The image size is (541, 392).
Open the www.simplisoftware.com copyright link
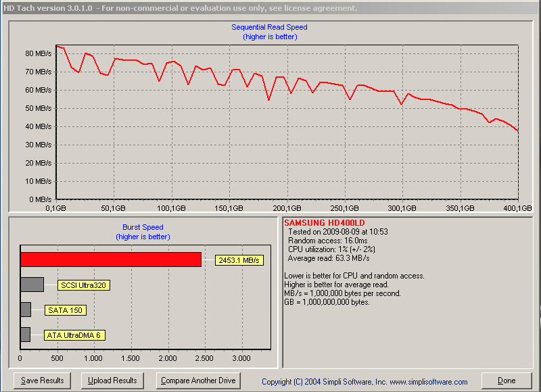tap(429, 382)
